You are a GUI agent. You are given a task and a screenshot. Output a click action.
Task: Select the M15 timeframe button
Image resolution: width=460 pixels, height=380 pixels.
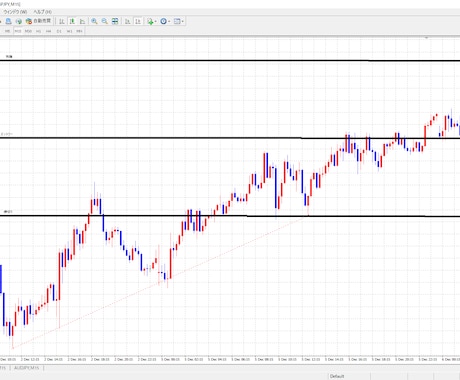(18, 31)
